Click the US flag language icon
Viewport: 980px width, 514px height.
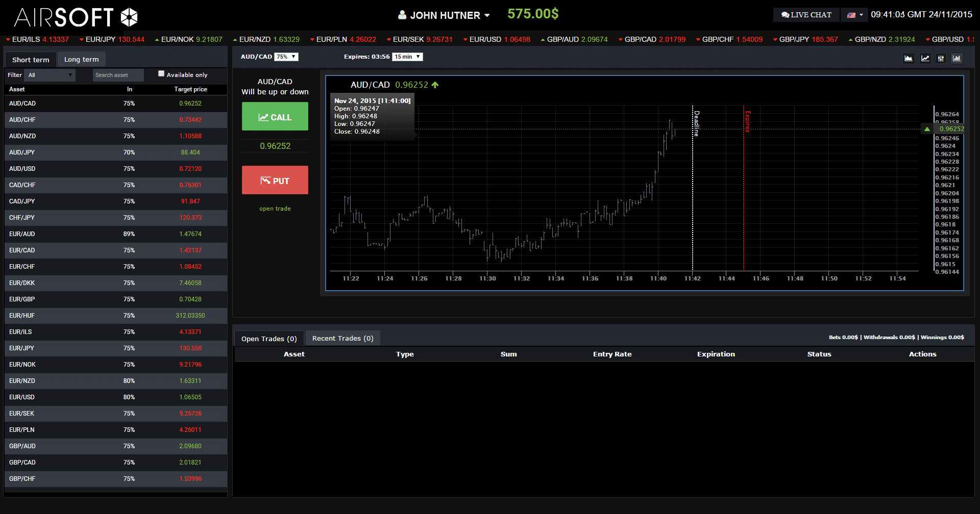851,15
